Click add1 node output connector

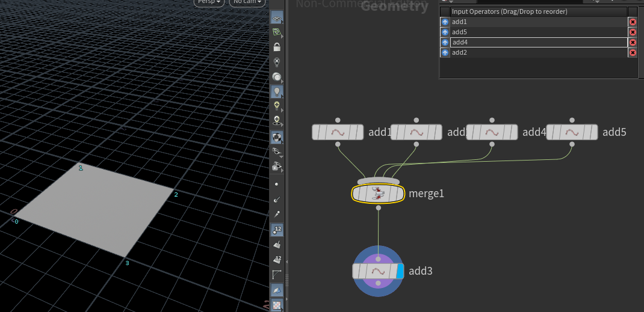[x=338, y=144]
